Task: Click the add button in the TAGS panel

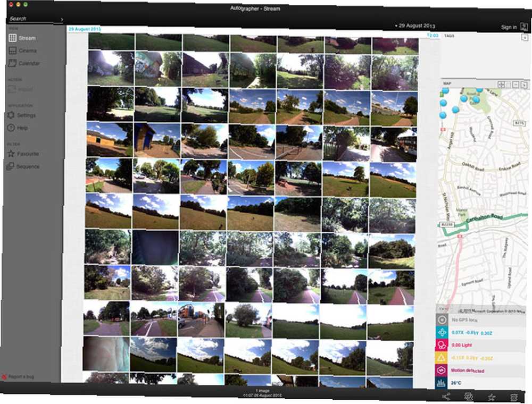Action: (525, 37)
